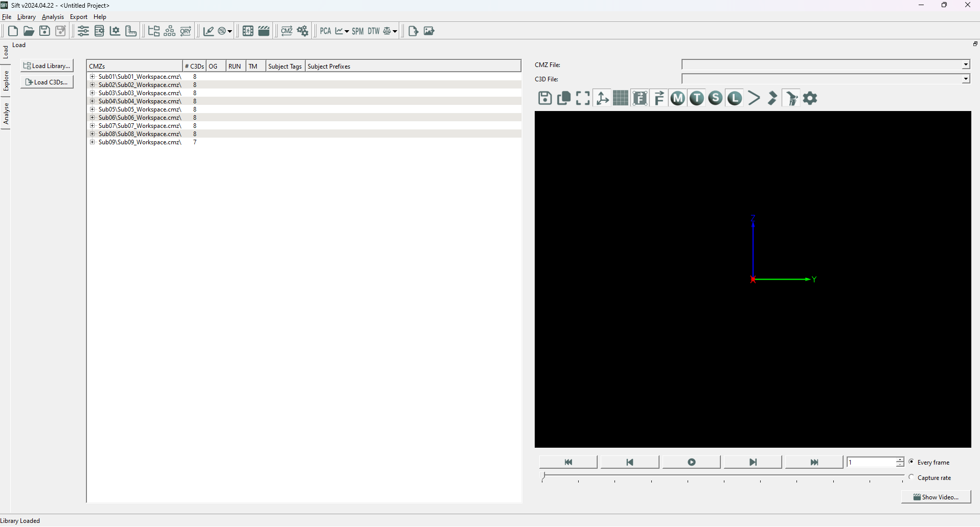Click the folder tree structure icon

(x=154, y=31)
